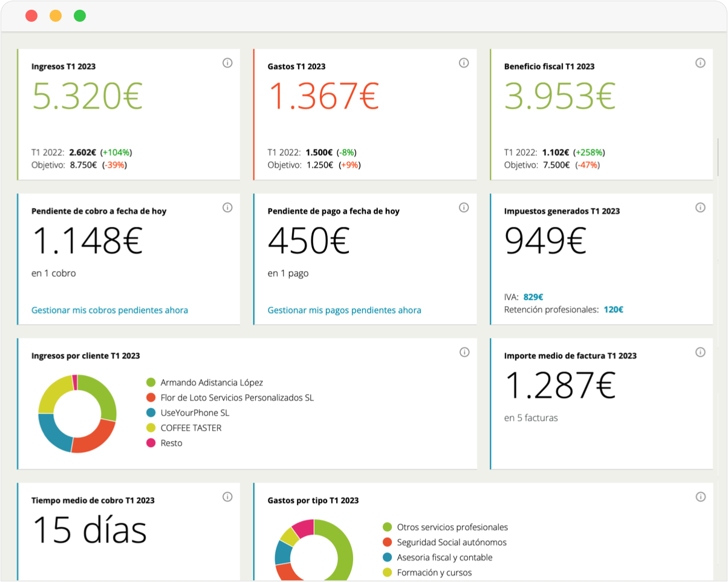Select Seguridad Social autónomos legend label
This screenshot has height=582, width=728.
pyautogui.click(x=452, y=542)
